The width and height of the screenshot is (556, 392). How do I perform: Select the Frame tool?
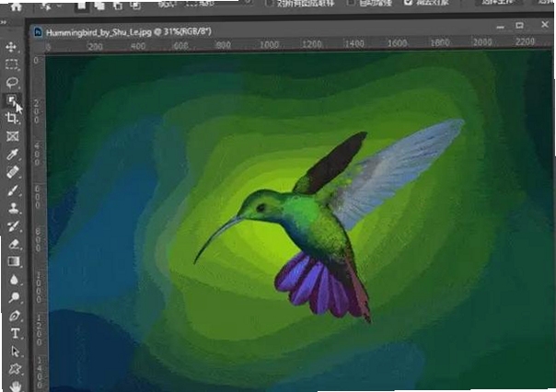(12, 136)
